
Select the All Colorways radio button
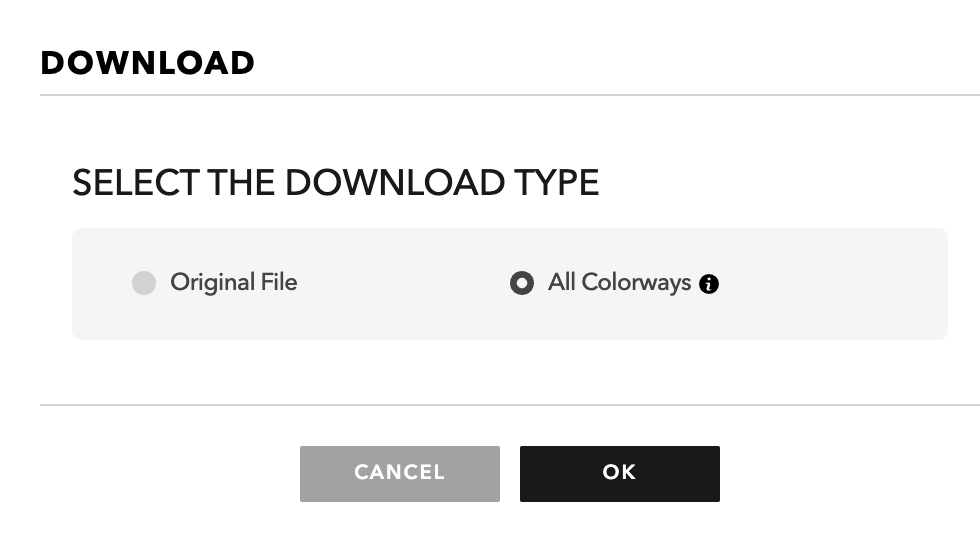point(522,283)
